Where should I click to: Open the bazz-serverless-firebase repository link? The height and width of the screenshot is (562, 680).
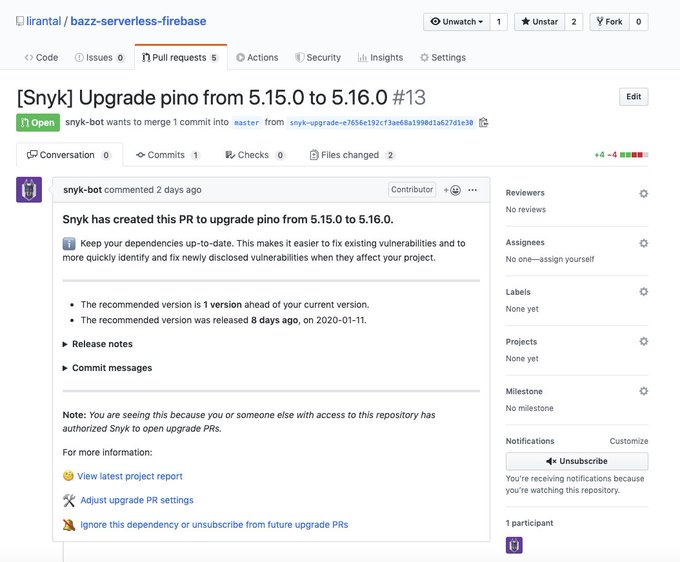tap(138, 21)
